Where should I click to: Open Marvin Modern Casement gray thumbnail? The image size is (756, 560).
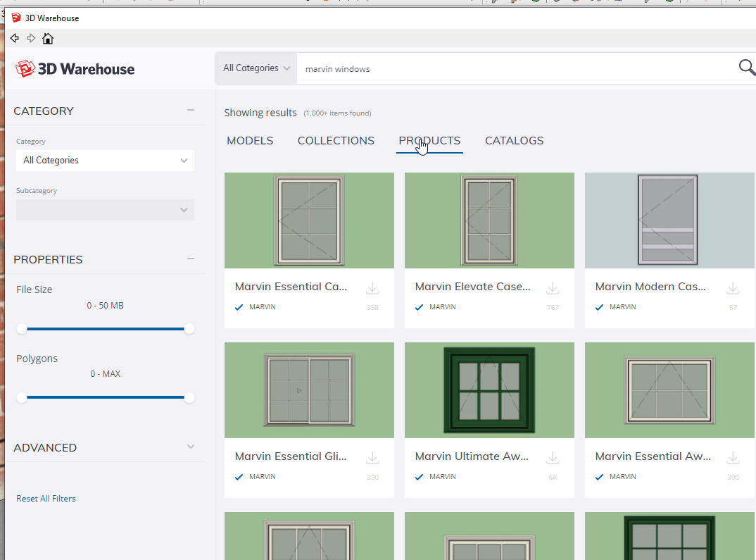[669, 220]
